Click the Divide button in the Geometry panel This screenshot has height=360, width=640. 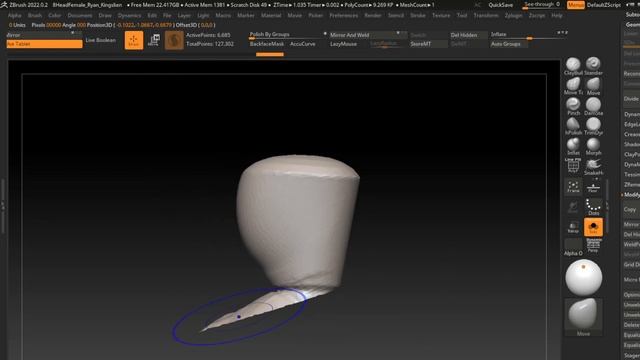click(x=631, y=99)
